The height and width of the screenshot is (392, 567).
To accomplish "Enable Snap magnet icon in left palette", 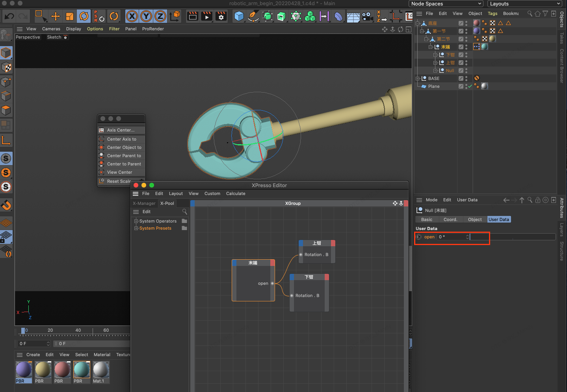I will coord(6,205).
